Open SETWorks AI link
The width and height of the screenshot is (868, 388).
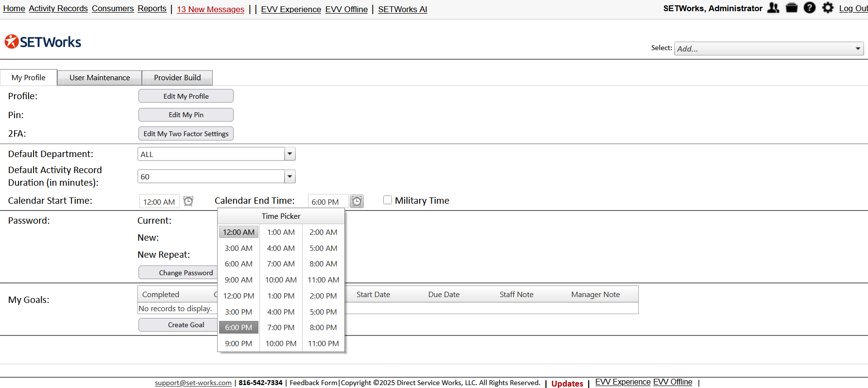403,9
